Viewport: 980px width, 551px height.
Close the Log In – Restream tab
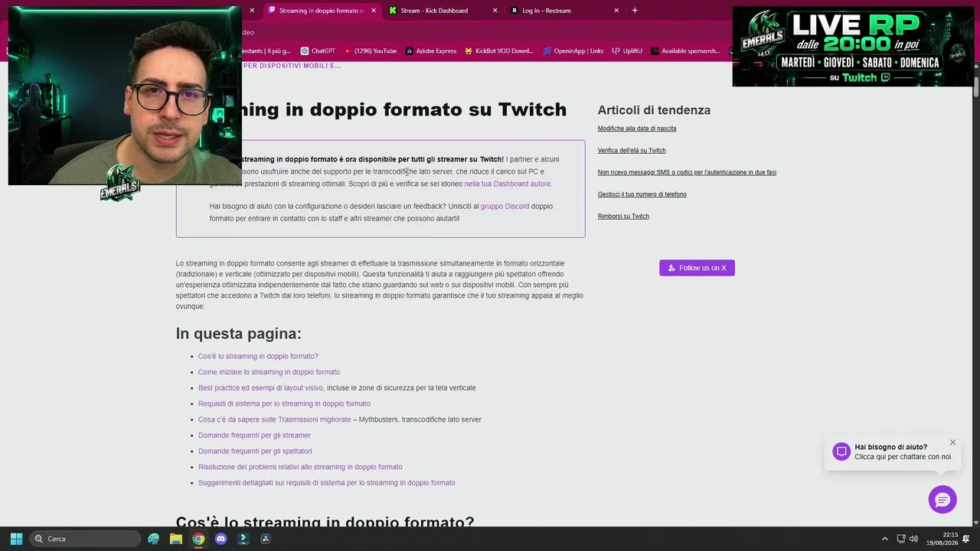pos(616,11)
